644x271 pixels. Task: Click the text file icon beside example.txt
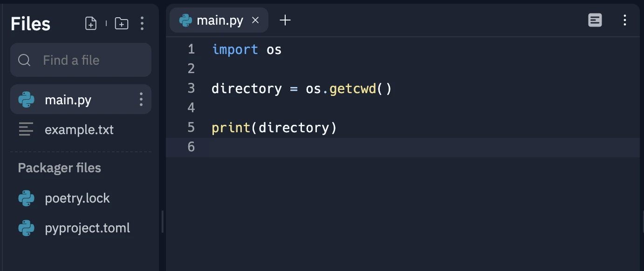click(x=26, y=129)
